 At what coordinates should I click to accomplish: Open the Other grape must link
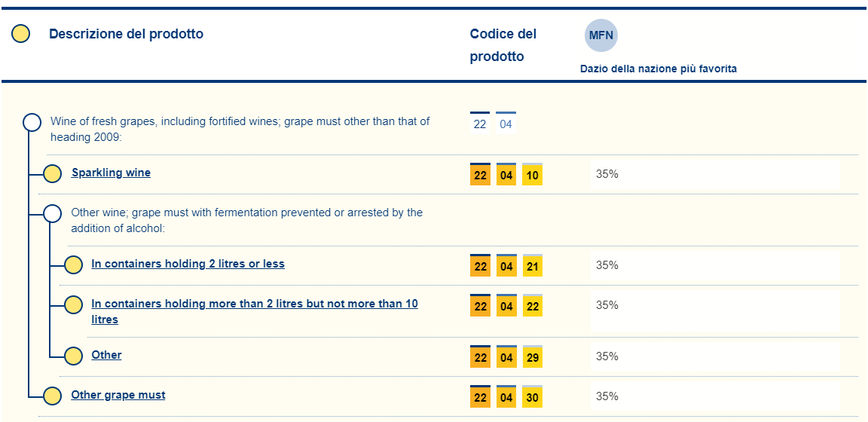118,395
